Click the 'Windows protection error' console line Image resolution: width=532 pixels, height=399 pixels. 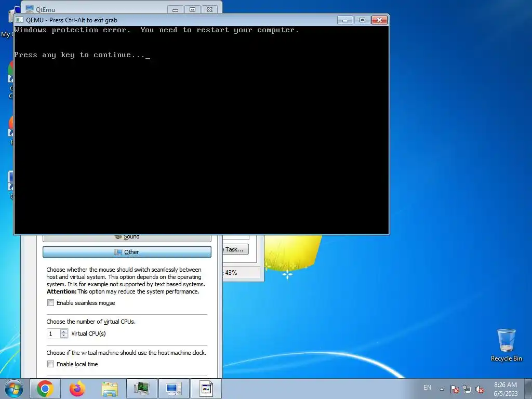pyautogui.click(x=156, y=30)
